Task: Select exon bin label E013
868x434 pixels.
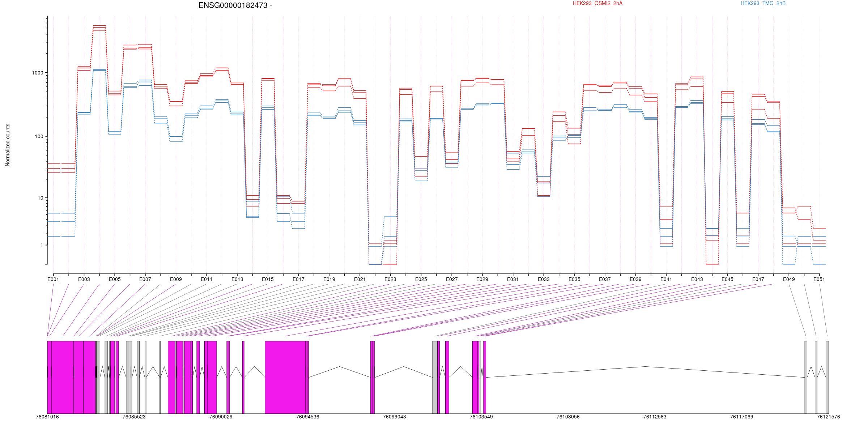Action: [x=237, y=279]
